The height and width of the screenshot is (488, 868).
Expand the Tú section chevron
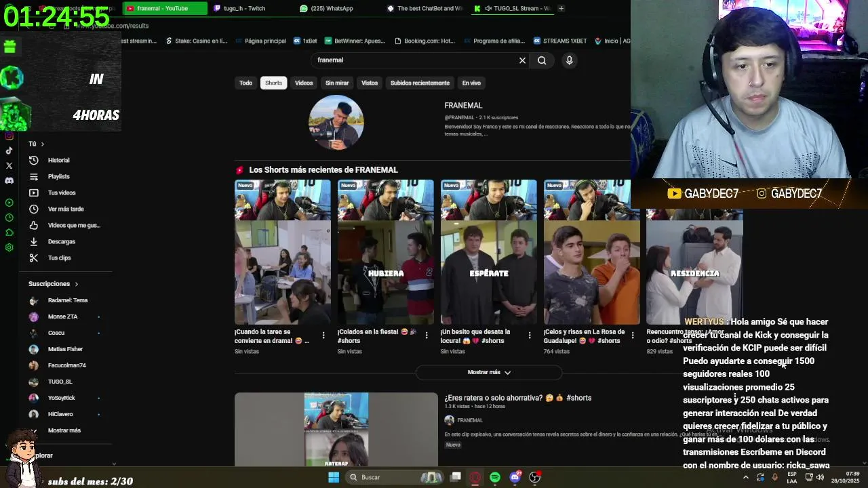42,144
